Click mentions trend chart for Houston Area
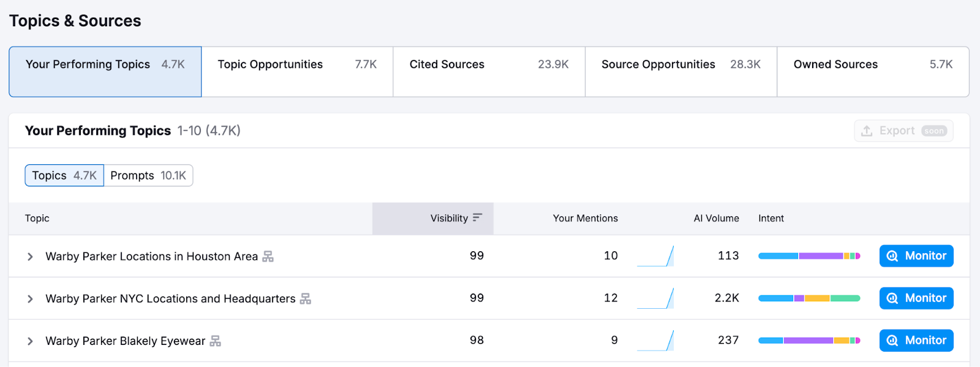The image size is (980, 367). (x=655, y=256)
